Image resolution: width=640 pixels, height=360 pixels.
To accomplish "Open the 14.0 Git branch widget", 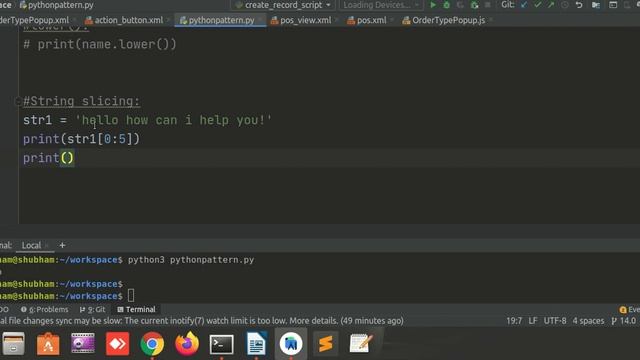I will click(x=623, y=321).
